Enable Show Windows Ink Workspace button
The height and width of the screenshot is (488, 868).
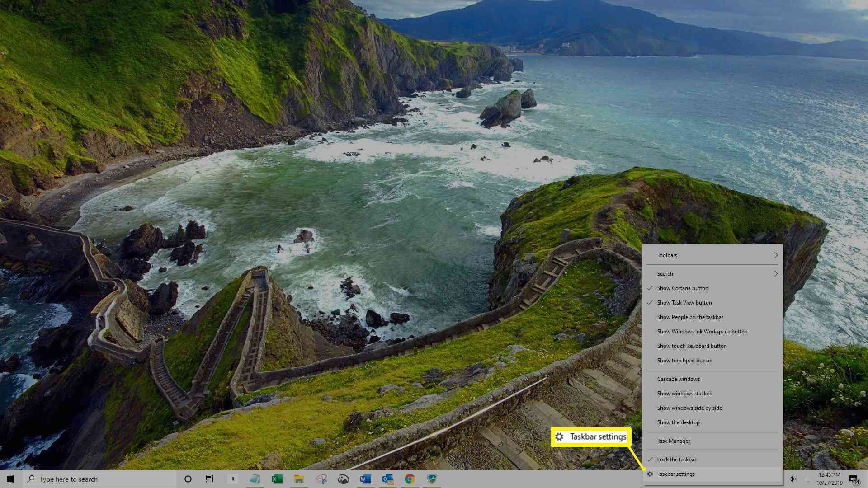click(x=712, y=332)
